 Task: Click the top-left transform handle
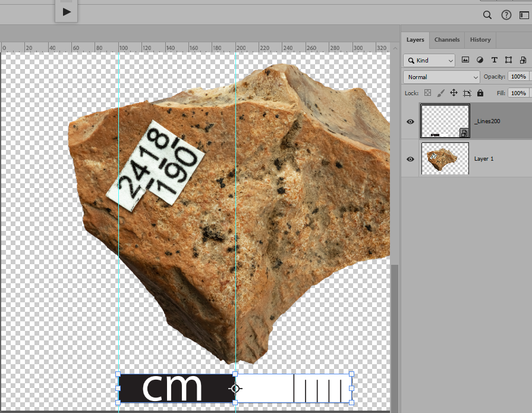[x=118, y=374]
